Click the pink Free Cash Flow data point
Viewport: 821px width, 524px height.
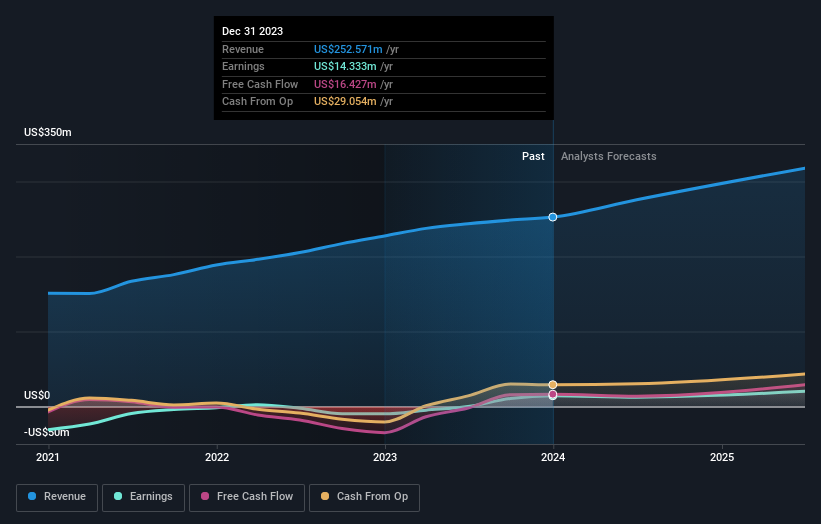[553, 394]
